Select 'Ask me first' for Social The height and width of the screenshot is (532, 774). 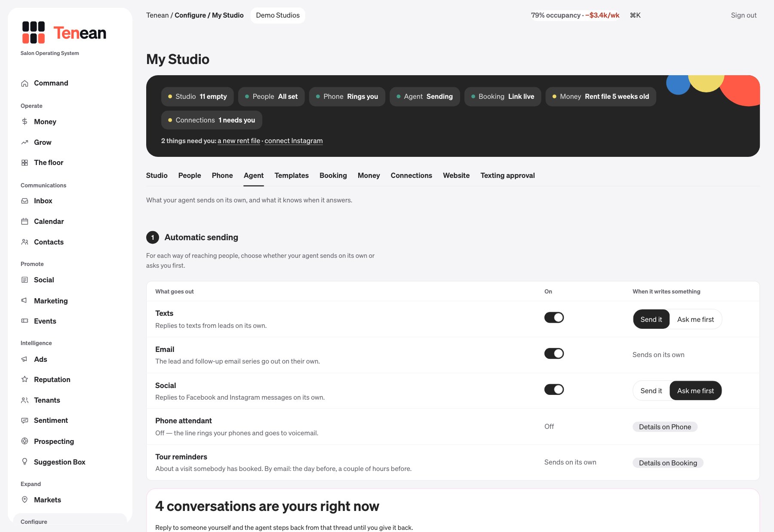695,391
